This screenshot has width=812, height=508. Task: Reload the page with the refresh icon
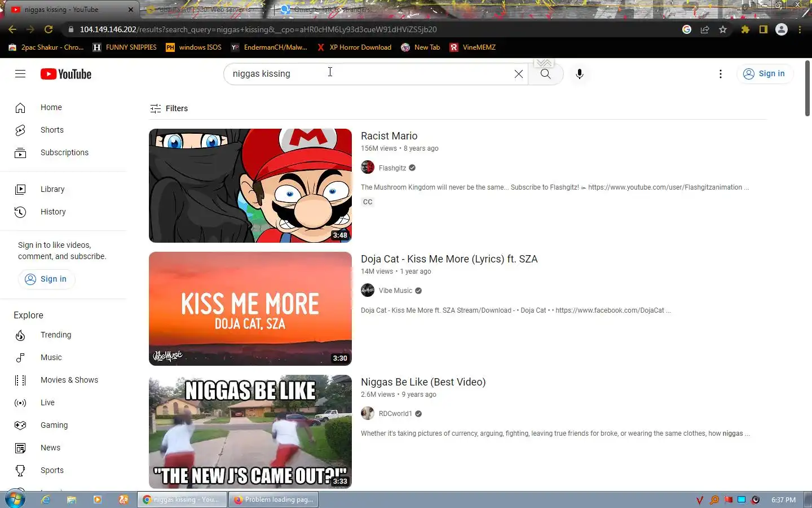[48, 29]
